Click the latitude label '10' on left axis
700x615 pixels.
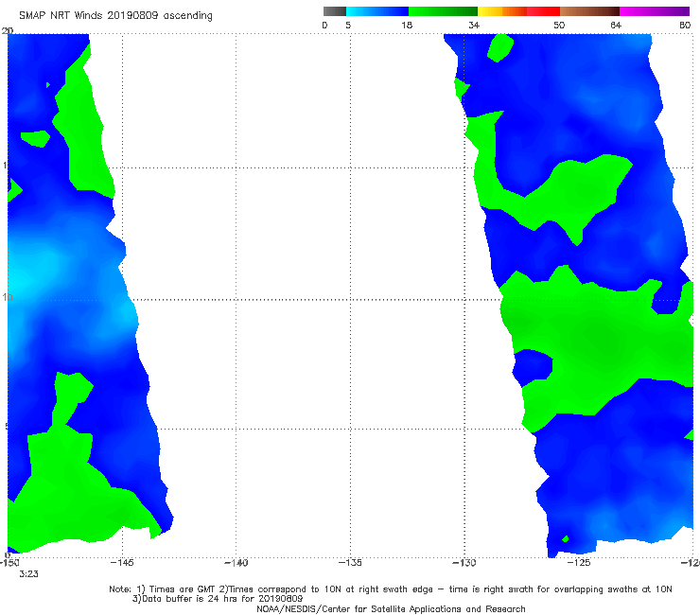coord(7,297)
